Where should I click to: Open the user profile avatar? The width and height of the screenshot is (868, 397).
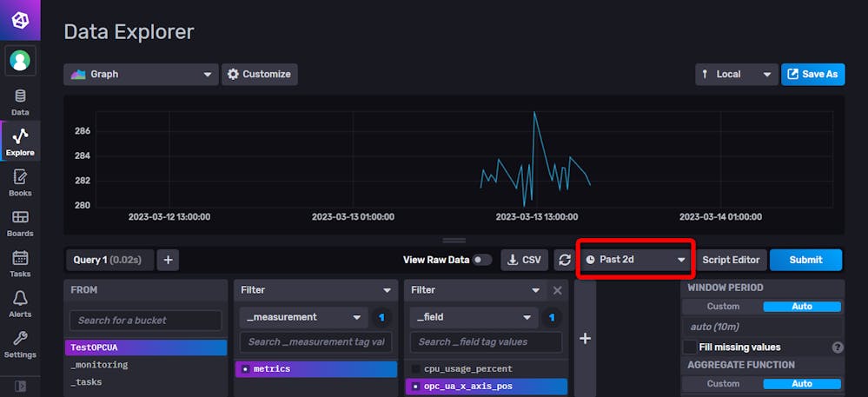(20, 60)
